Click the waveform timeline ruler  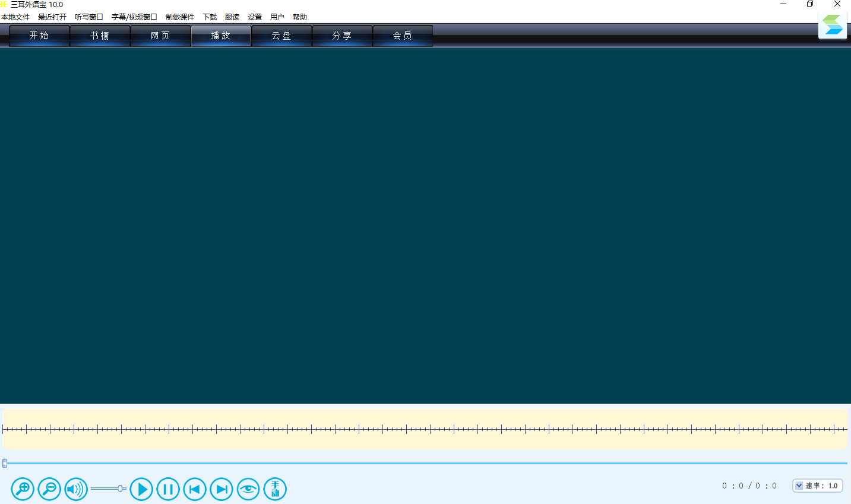[x=425, y=429]
